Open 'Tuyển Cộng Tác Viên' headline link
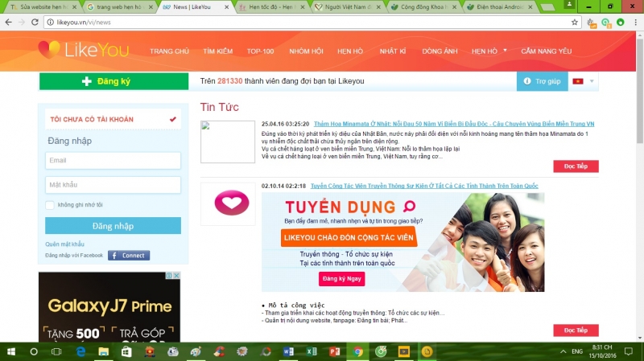This screenshot has height=361, width=644. 424,186
